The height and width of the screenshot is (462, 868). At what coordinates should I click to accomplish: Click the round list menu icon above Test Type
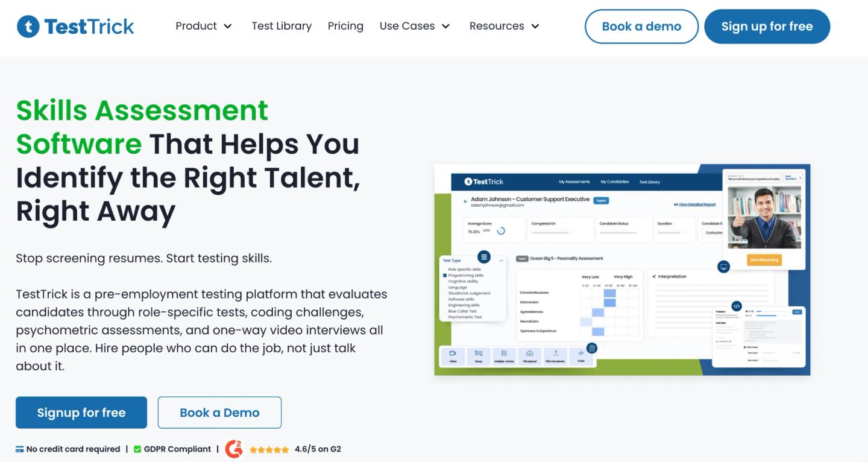(x=484, y=257)
